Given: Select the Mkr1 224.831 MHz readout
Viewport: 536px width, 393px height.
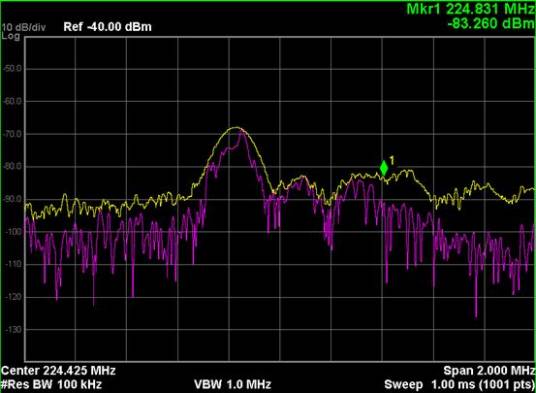Looking at the screenshot, I should [471, 8].
